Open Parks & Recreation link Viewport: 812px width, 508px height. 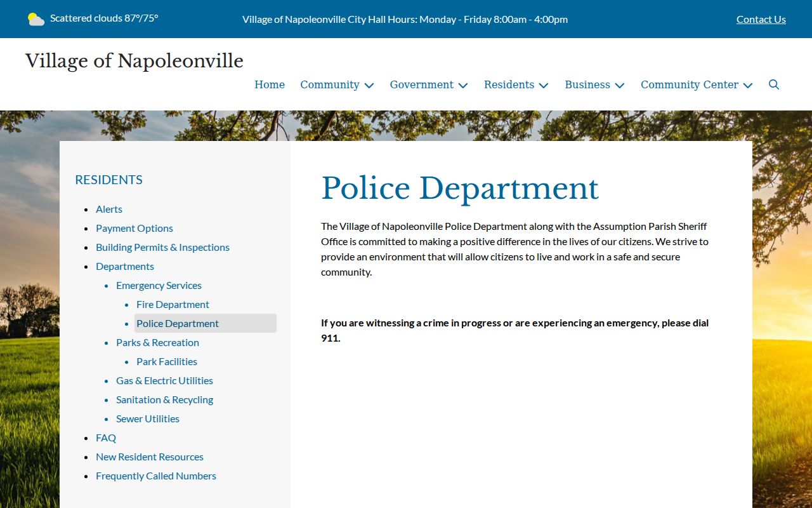157,342
